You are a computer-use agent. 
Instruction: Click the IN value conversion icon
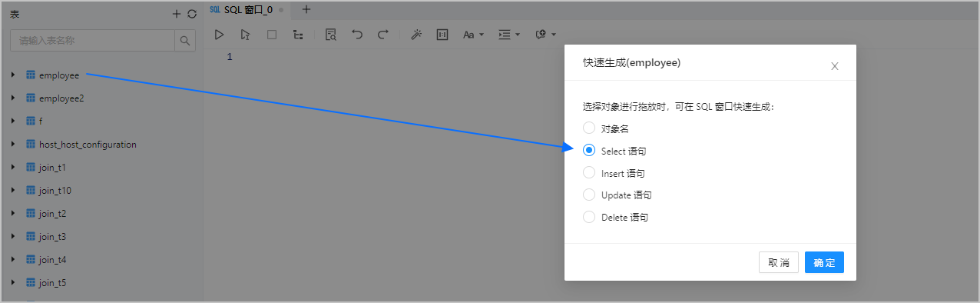442,35
